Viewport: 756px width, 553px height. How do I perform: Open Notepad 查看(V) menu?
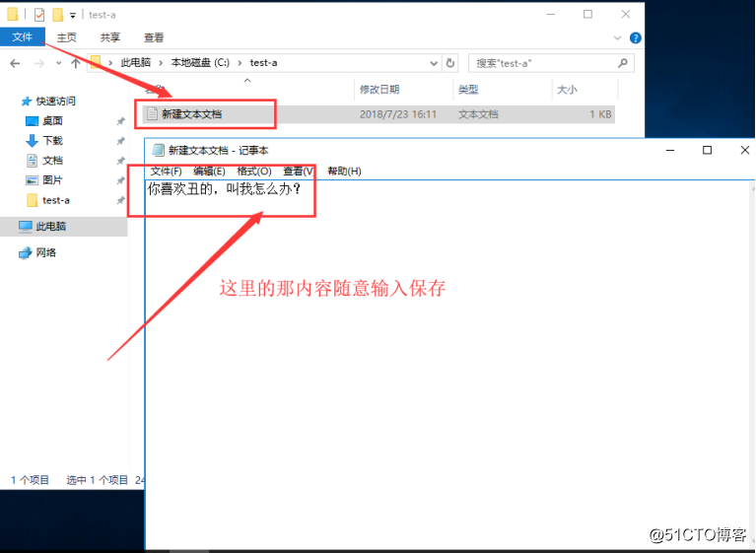coord(299,172)
